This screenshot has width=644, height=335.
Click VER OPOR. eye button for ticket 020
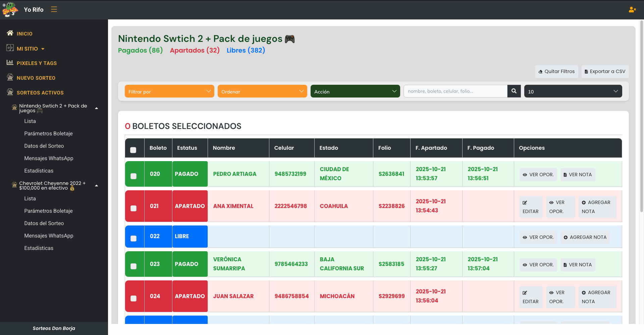[538, 175]
